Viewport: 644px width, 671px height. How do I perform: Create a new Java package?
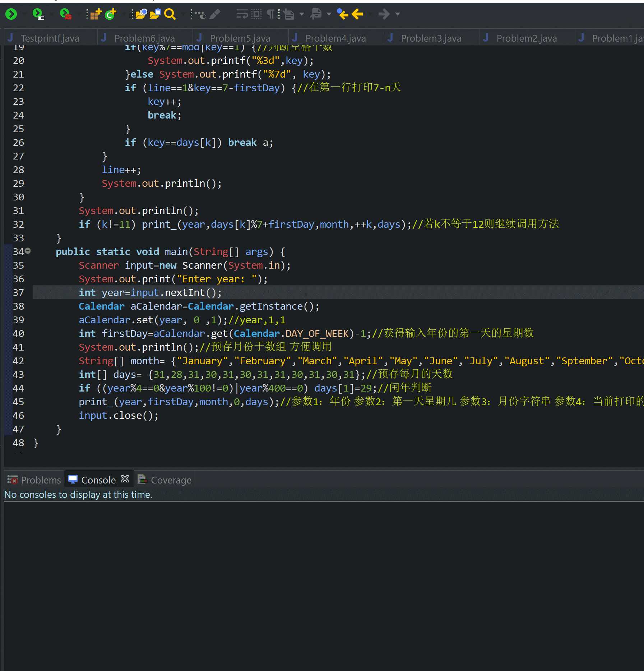[96, 14]
